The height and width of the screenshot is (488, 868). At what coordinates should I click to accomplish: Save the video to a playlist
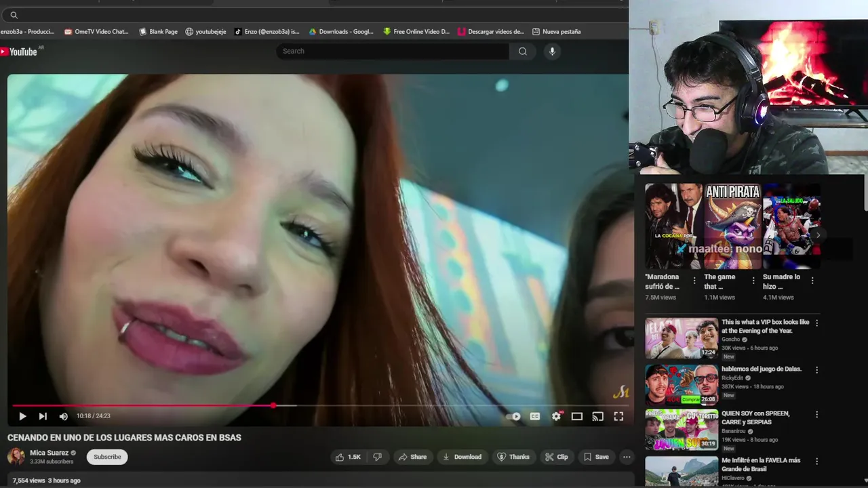click(596, 457)
